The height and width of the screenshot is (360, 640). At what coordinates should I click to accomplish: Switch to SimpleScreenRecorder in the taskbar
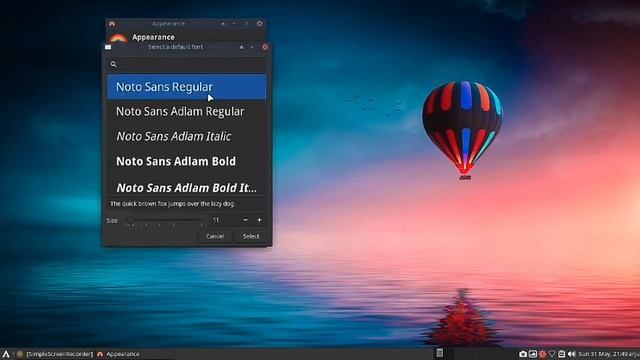[56, 354]
